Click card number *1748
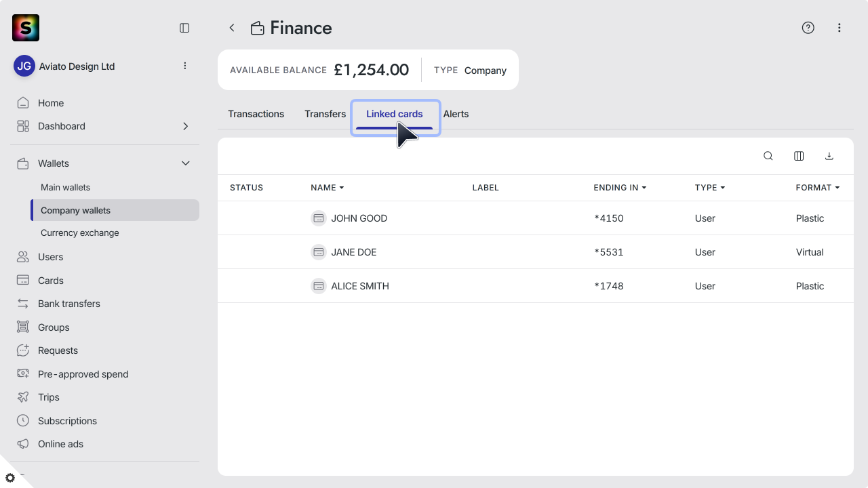868x488 pixels. pyautogui.click(x=609, y=286)
